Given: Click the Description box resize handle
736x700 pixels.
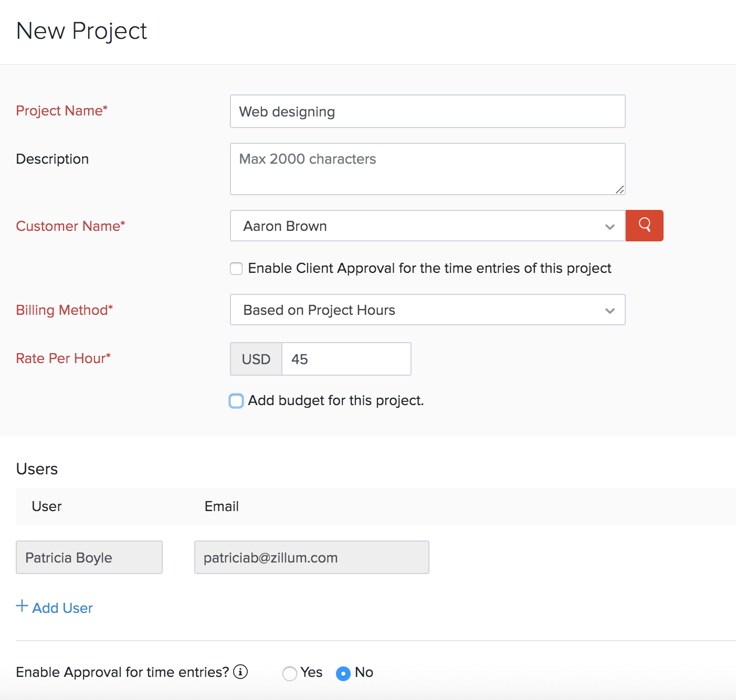Looking at the screenshot, I should coord(619,189).
